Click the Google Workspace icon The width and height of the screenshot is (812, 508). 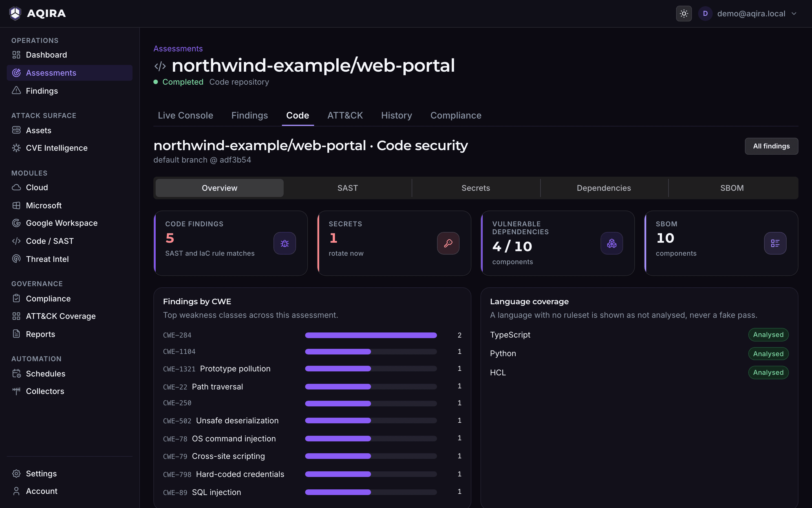tap(16, 223)
